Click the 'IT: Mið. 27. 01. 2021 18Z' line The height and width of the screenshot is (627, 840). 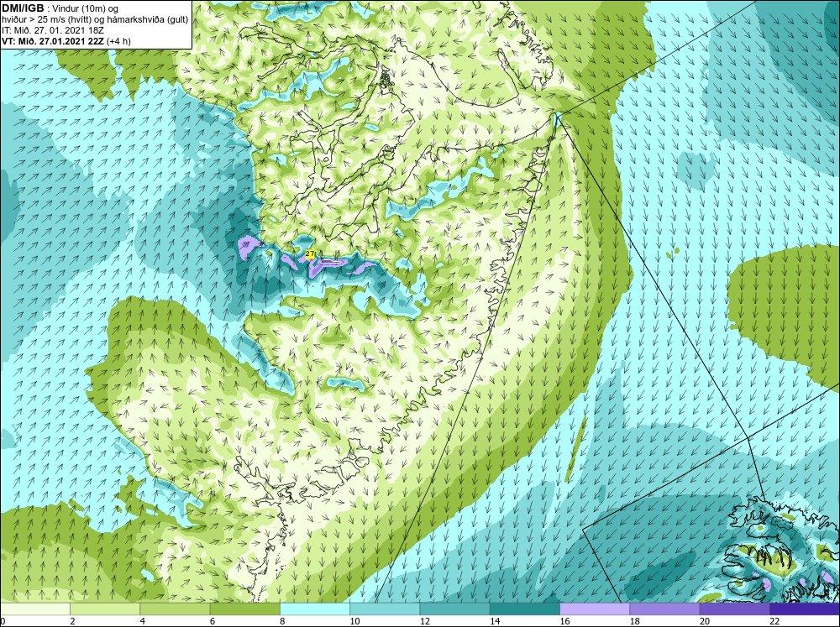tap(52, 30)
